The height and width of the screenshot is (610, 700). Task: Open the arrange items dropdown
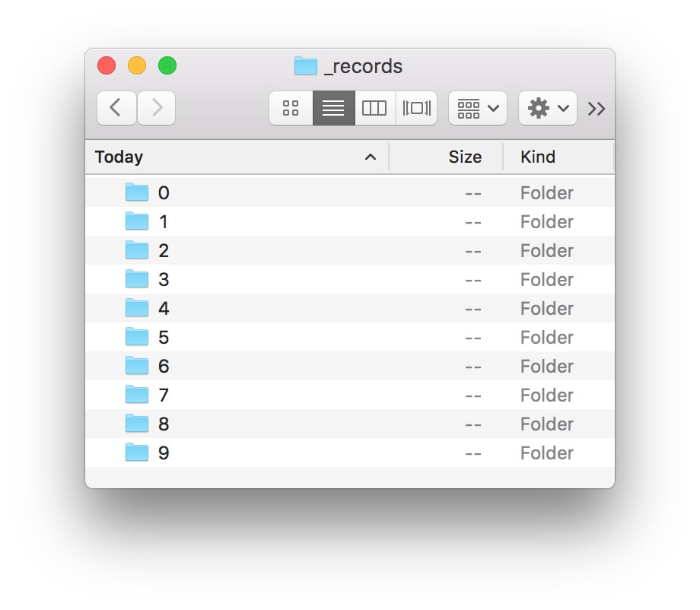478,108
